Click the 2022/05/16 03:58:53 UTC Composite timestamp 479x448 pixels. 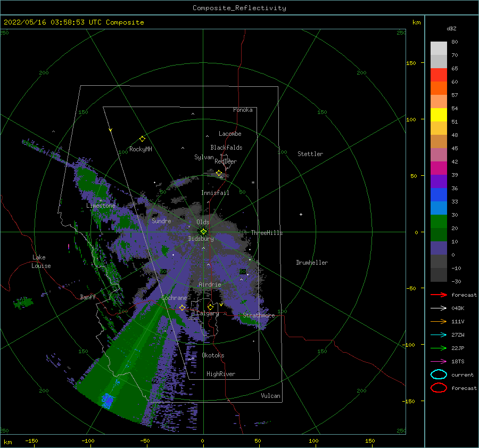tap(73, 22)
